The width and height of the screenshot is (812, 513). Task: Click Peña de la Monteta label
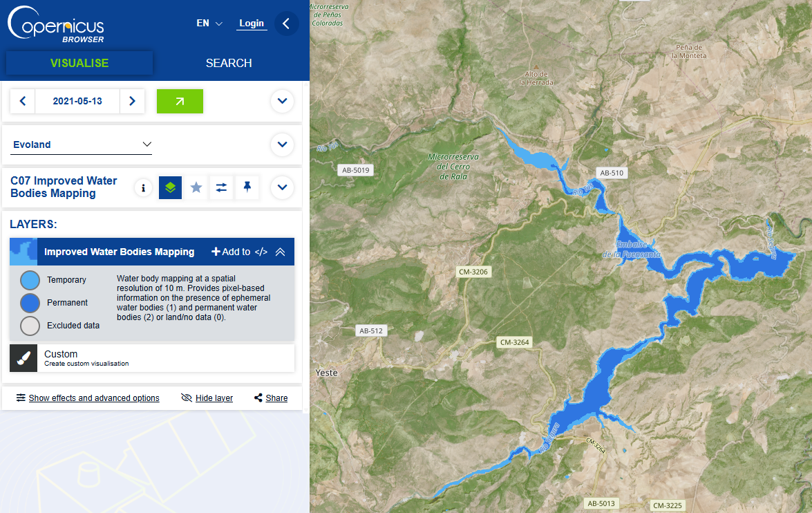pos(689,51)
